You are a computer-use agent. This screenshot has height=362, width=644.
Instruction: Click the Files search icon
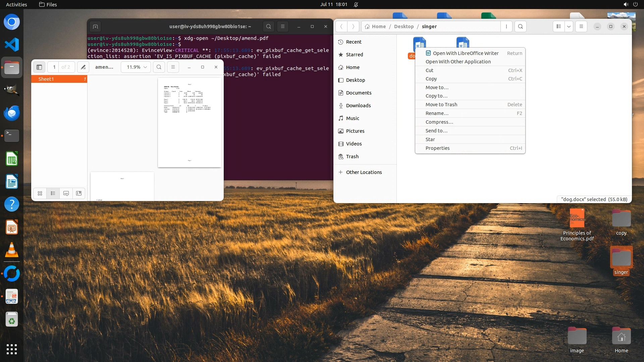click(520, 26)
